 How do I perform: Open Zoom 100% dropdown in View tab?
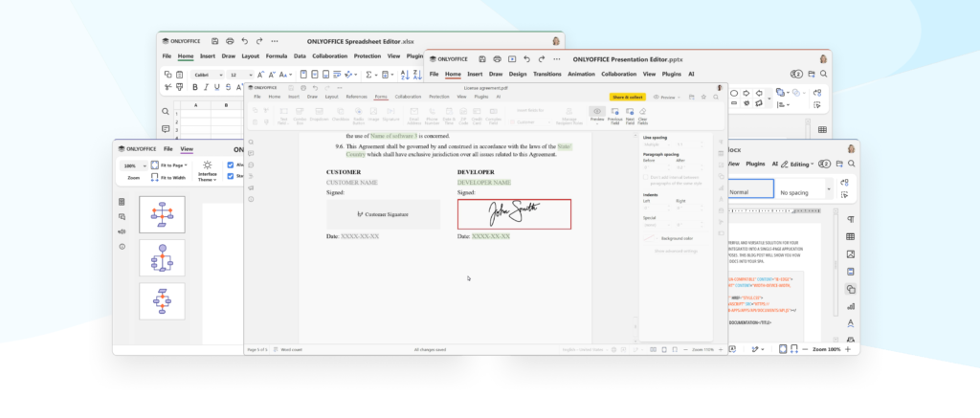134,165
